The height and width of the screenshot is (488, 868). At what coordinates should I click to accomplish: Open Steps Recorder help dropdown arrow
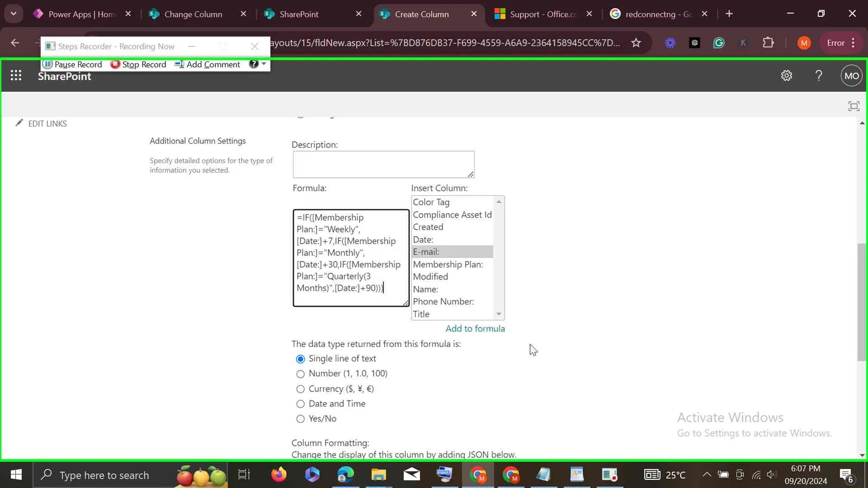[x=264, y=64]
